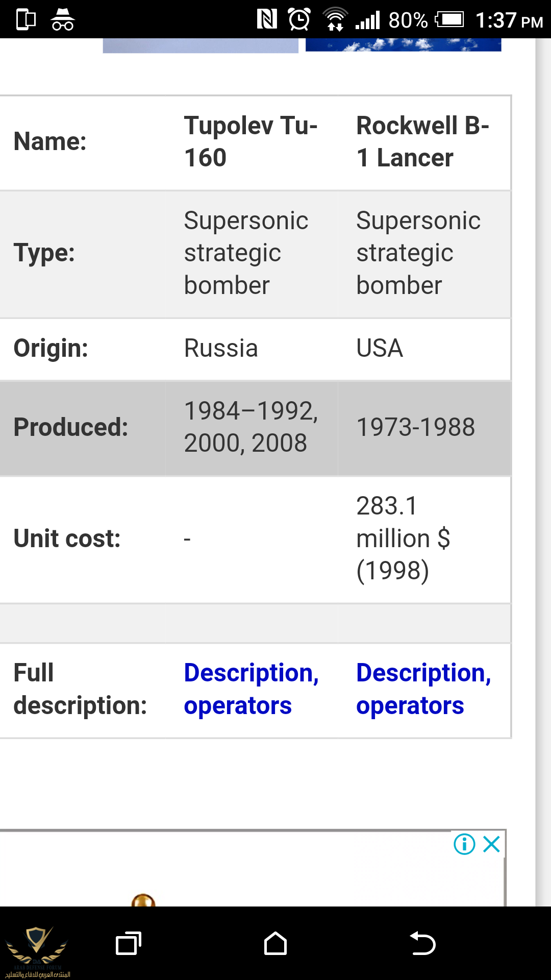This screenshot has height=980, width=551.
Task: Tap the Android home button
Action: [275, 943]
